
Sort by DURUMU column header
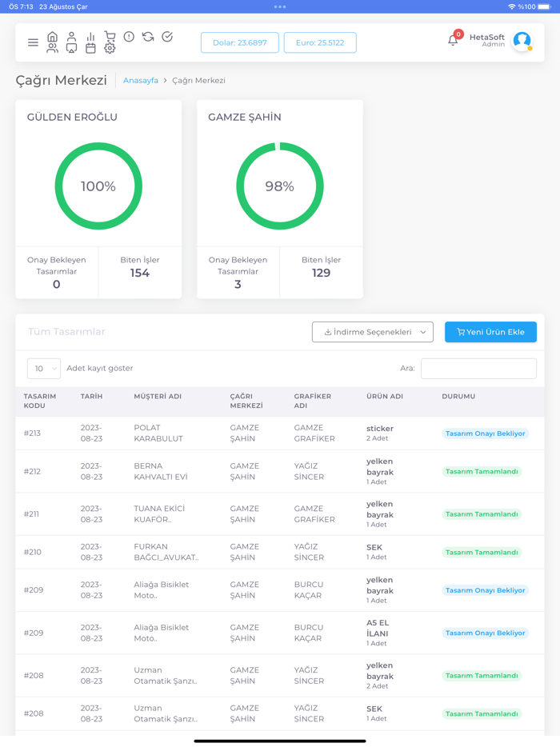458,396
